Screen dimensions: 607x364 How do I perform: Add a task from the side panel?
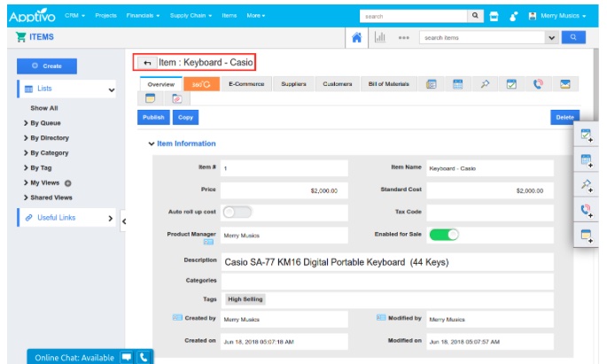[x=587, y=136]
